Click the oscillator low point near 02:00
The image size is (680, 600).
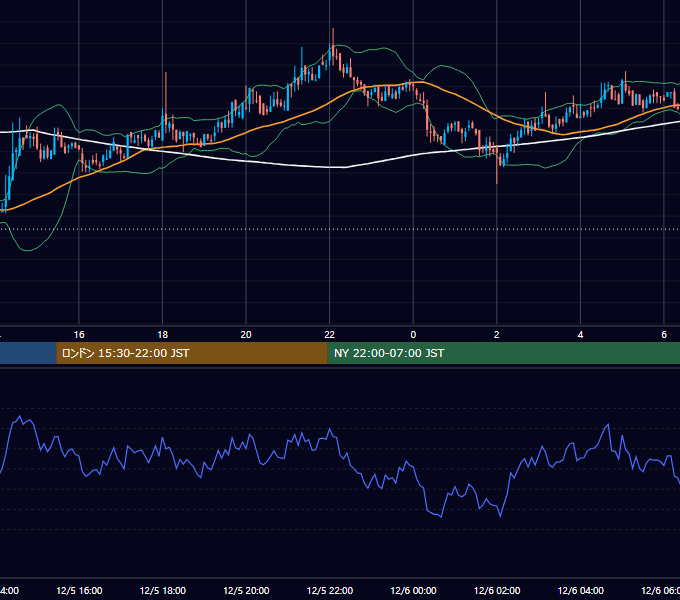500,516
